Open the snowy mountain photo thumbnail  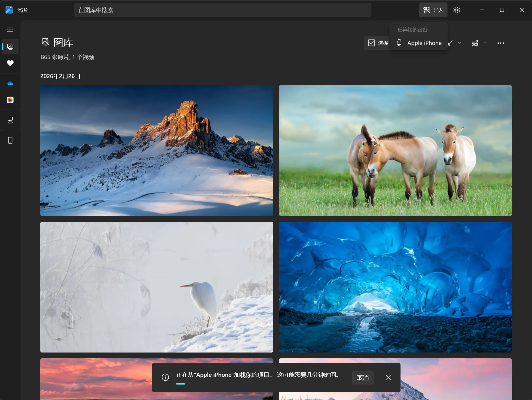point(157,150)
